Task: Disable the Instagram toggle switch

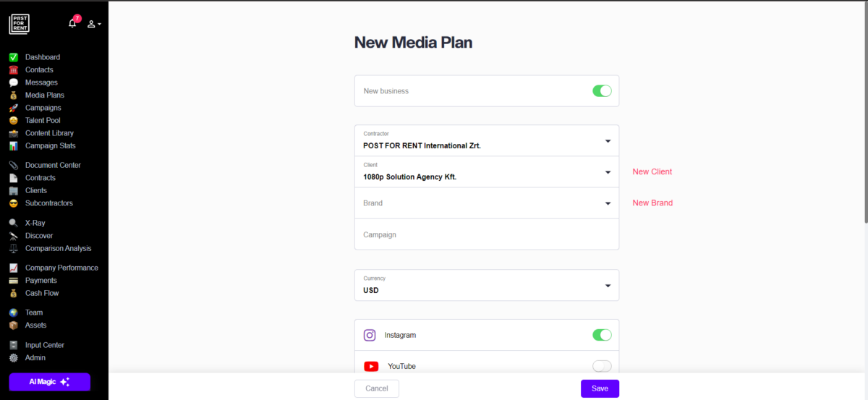Action: (x=602, y=335)
